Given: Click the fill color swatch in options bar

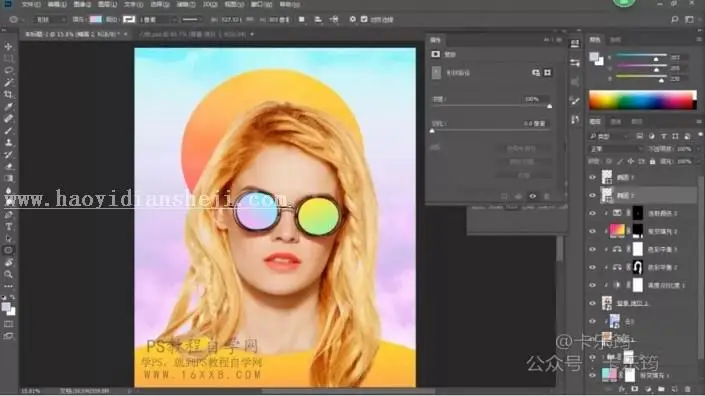Looking at the screenshot, I should click(x=95, y=19).
